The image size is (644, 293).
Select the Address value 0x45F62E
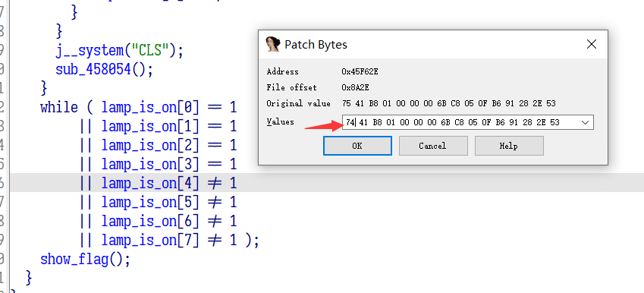pos(360,71)
